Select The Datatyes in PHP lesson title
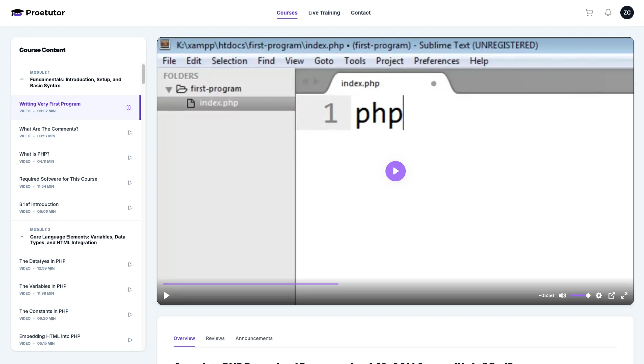 click(x=42, y=261)
